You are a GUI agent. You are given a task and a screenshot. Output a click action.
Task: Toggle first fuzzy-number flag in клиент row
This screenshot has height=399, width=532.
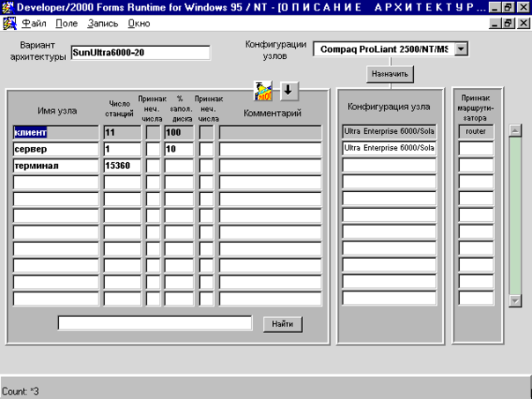point(153,132)
